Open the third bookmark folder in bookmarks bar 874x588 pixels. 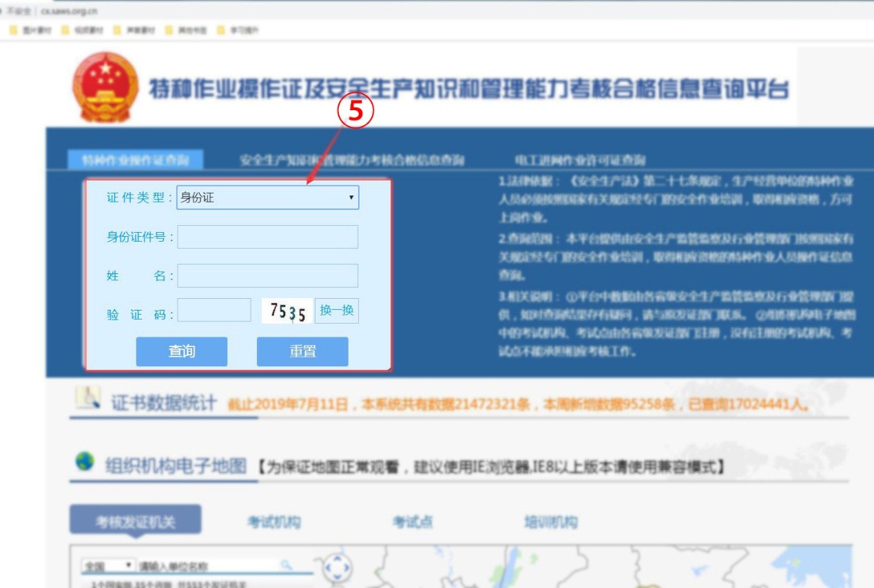(134, 30)
